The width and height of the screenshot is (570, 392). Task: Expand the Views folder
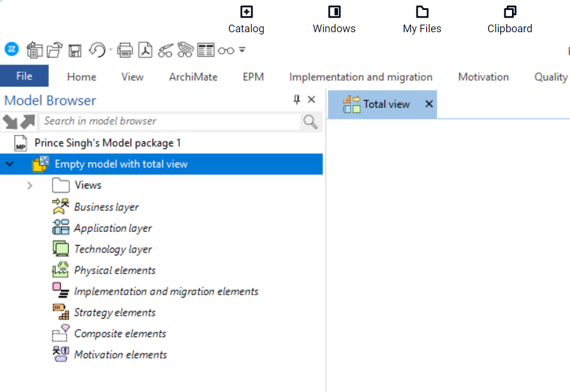tap(29, 185)
